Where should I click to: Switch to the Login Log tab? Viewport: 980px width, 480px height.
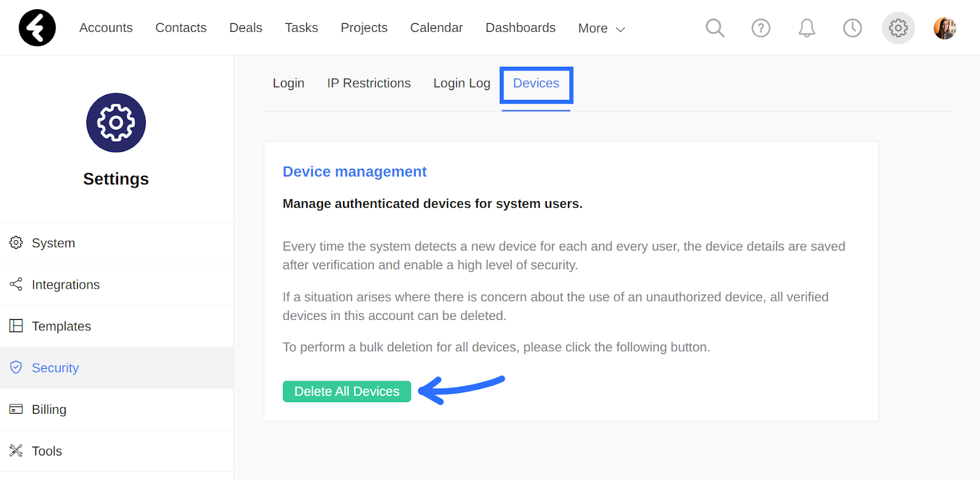tap(462, 83)
